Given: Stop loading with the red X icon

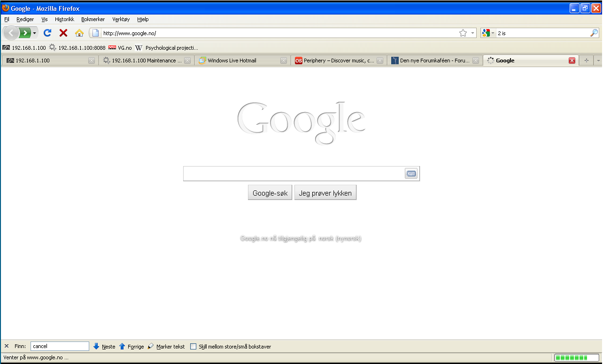Looking at the screenshot, I should (x=63, y=33).
